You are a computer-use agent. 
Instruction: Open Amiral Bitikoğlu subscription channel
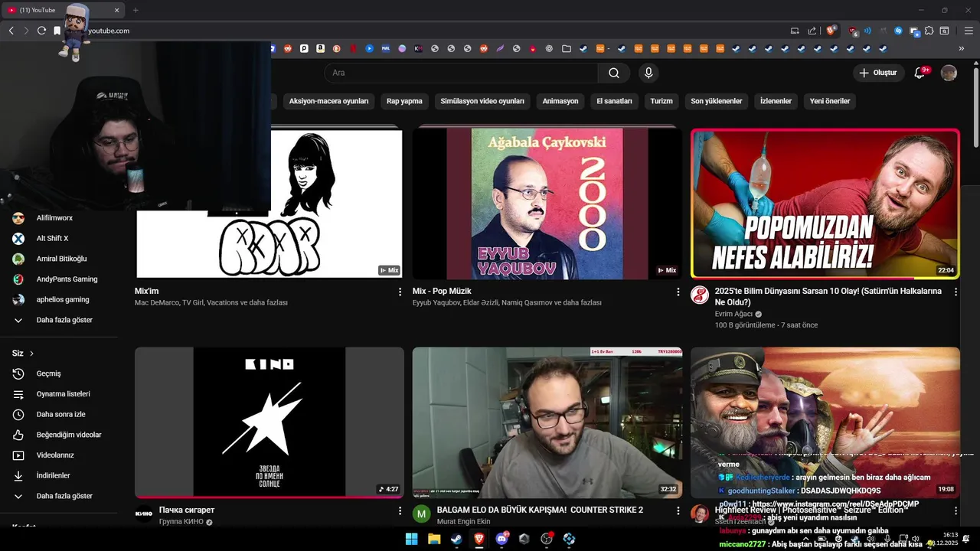pyautogui.click(x=60, y=259)
